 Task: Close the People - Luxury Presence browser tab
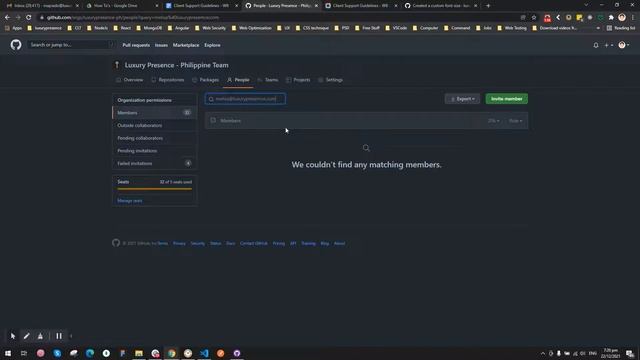(316, 6)
